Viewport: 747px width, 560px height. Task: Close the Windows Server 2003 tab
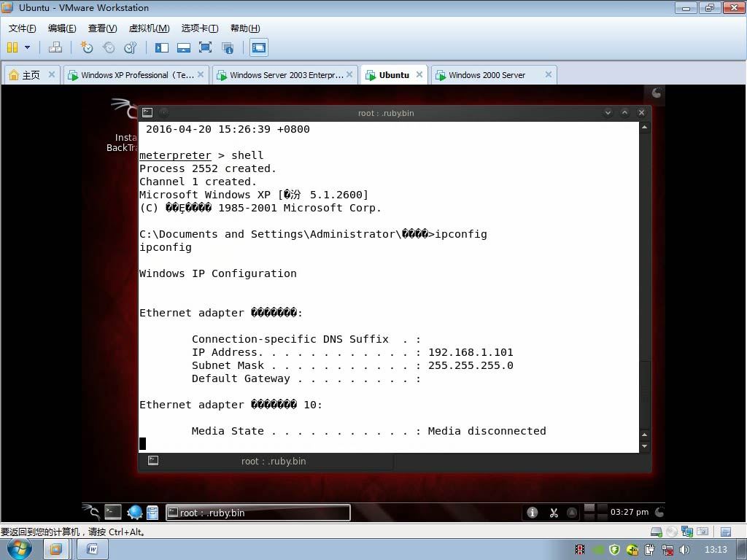(349, 74)
